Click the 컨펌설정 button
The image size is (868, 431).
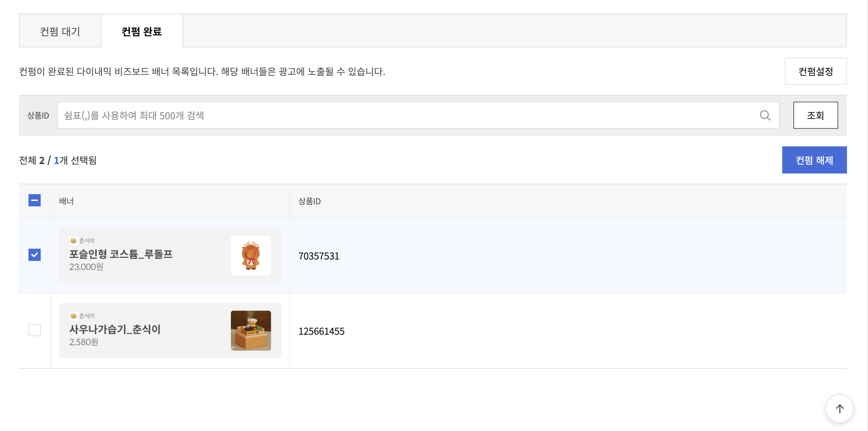click(815, 71)
